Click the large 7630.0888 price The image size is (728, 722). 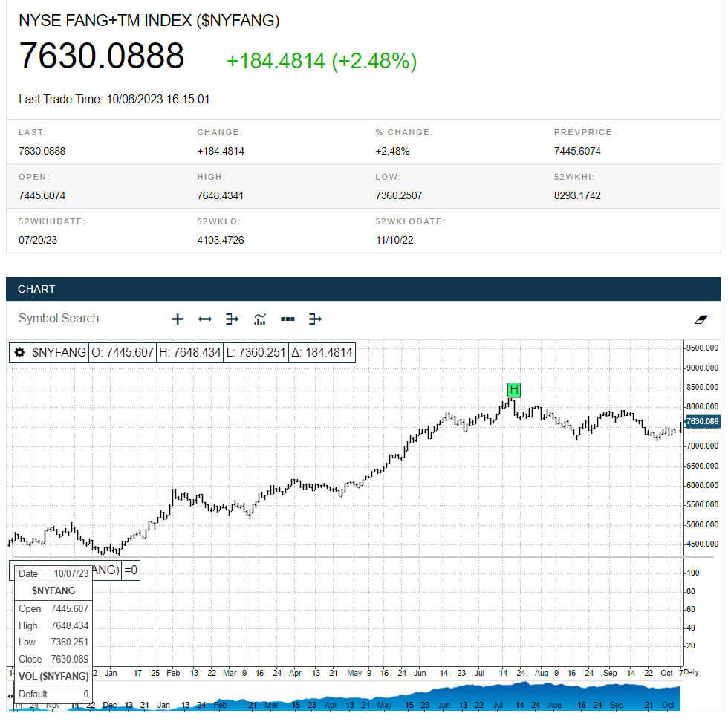(102, 56)
